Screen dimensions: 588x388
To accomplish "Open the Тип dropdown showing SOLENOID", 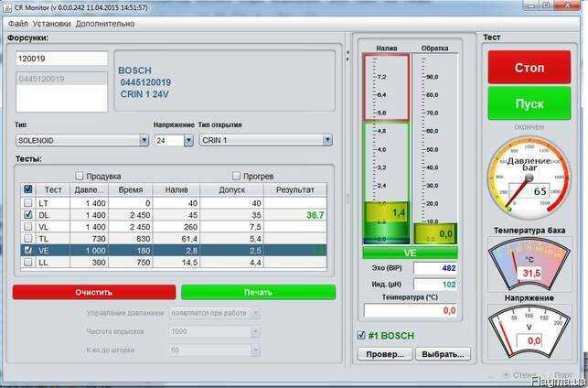I will [x=82, y=140].
